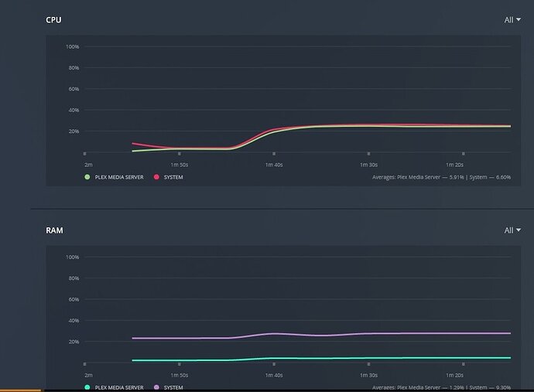Image resolution: width=534 pixels, height=392 pixels.
Task: Toggle red System CPU legend dot
Action: click(156, 177)
